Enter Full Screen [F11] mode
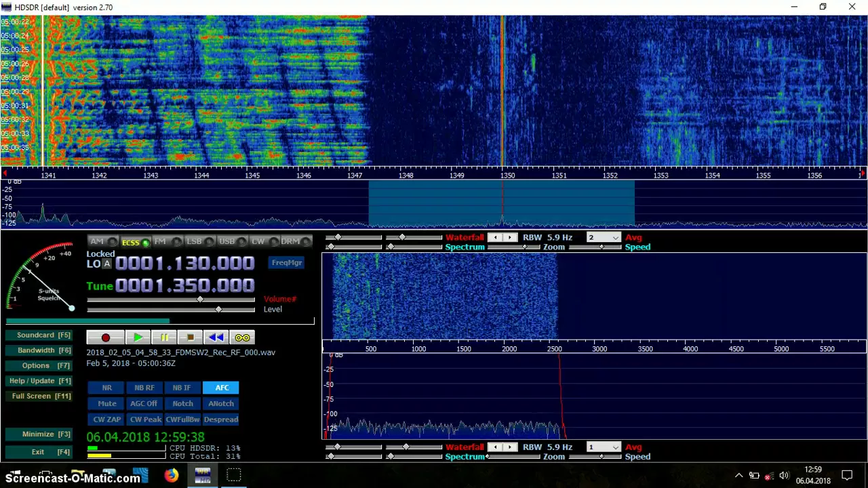Viewport: 868px width, 488px height. tap(39, 396)
